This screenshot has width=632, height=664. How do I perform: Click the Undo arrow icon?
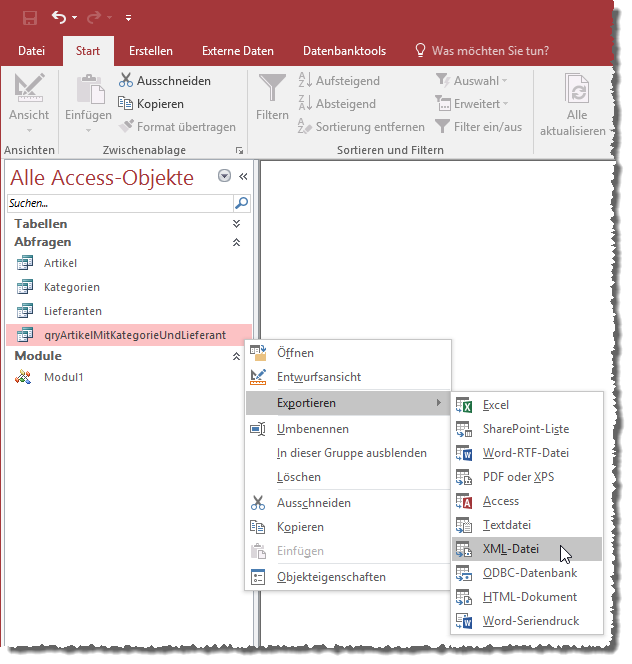click(x=59, y=17)
